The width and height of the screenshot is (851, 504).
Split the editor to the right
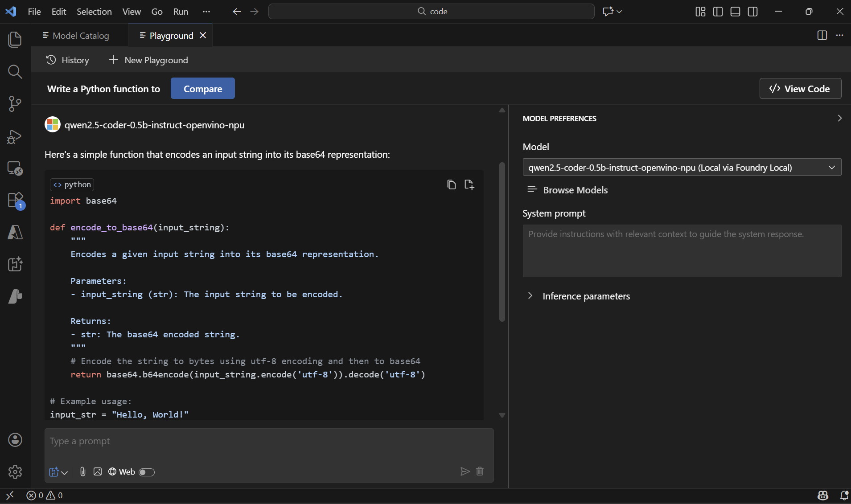coord(822,35)
